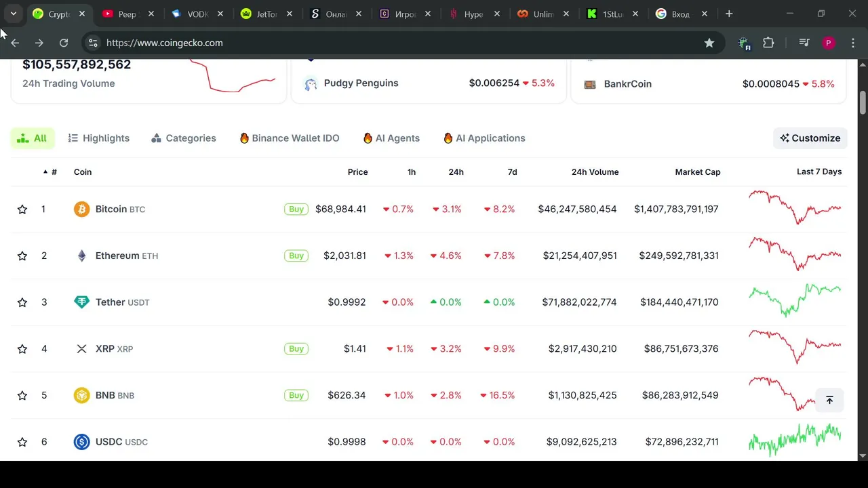This screenshot has width=868, height=488.
Task: Open the Pudgy Penguins coin link
Action: [361, 83]
